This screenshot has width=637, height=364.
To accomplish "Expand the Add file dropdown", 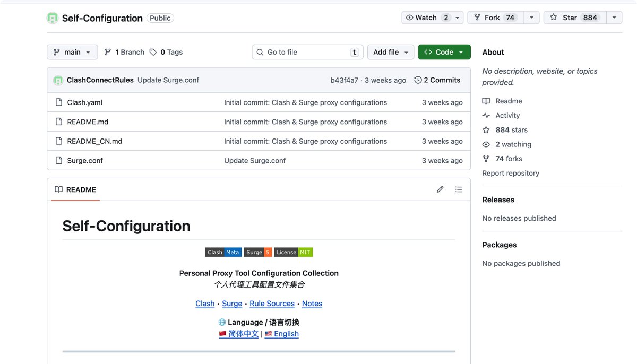I will tap(391, 52).
